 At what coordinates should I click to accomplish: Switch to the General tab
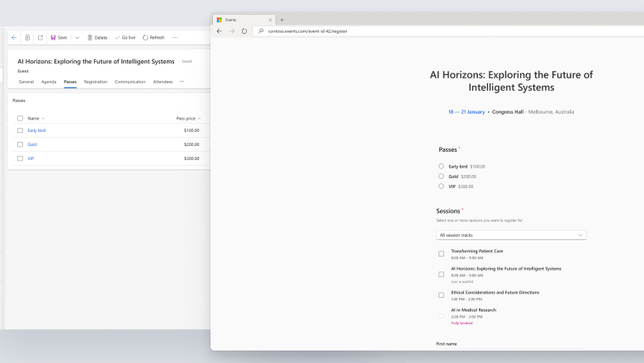point(26,82)
